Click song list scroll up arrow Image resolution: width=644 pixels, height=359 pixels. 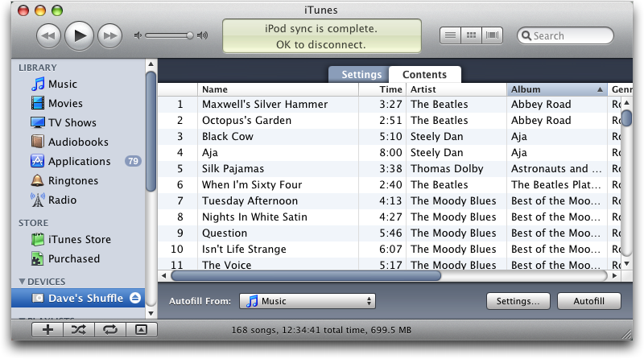626,103
